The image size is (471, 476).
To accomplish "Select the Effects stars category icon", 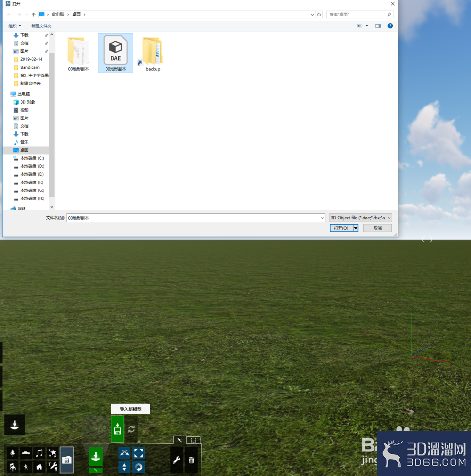I will 52,453.
